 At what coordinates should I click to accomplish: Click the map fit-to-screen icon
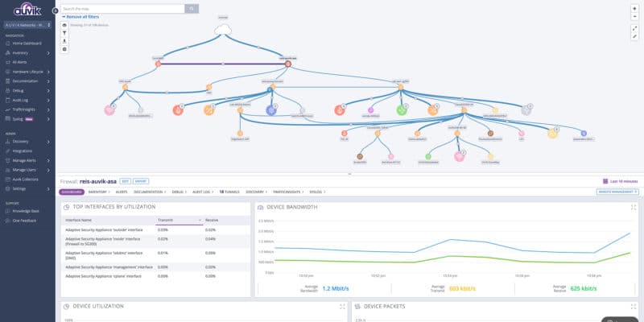coord(634,28)
